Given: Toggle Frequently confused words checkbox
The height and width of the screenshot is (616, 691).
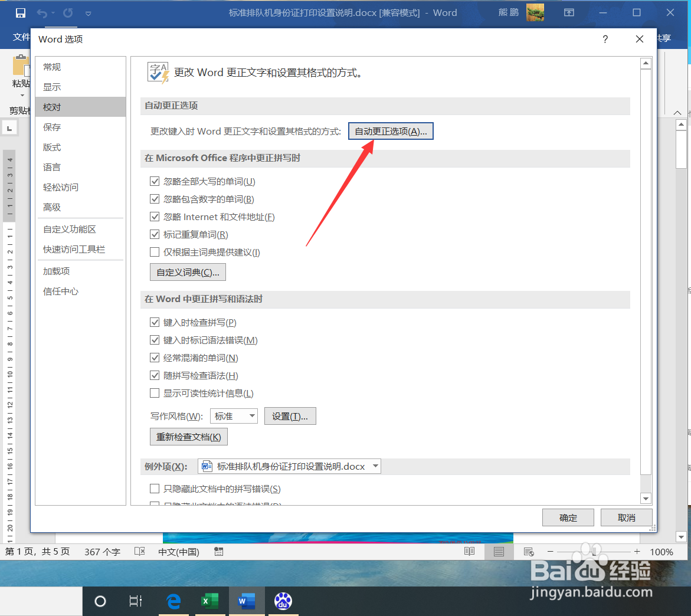Looking at the screenshot, I should point(155,358).
